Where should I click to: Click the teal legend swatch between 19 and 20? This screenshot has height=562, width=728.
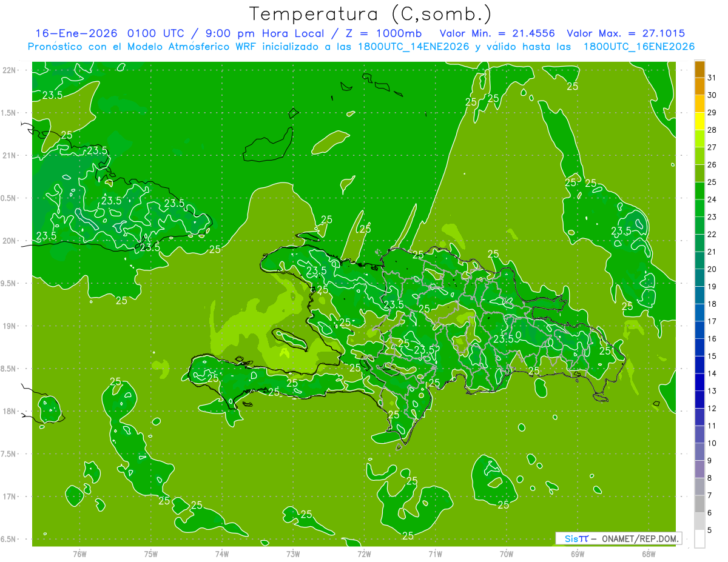(699, 279)
